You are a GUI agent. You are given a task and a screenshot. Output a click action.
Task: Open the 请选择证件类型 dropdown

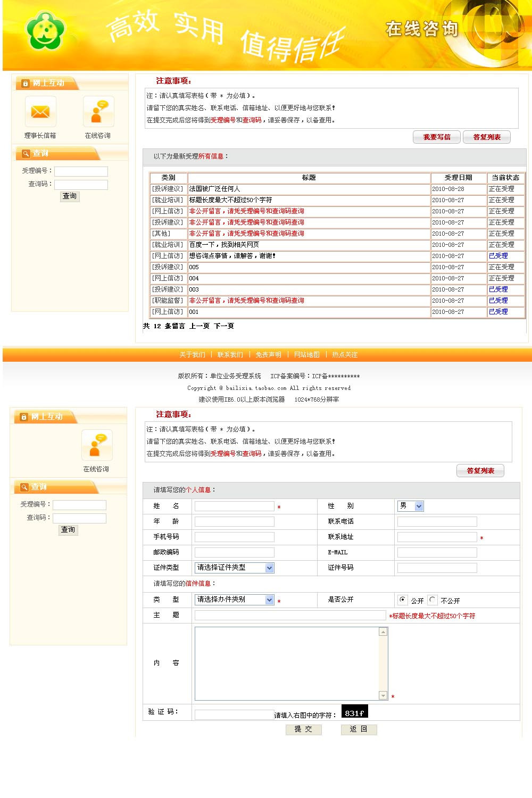point(234,568)
